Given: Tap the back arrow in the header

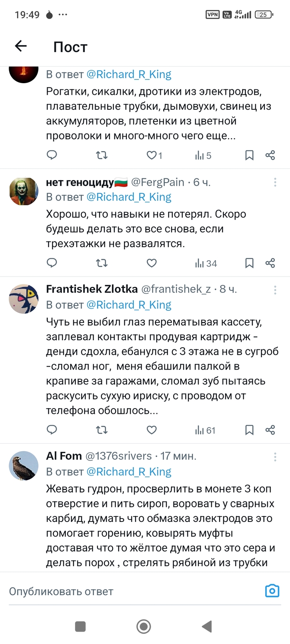Looking at the screenshot, I should coord(21,46).
